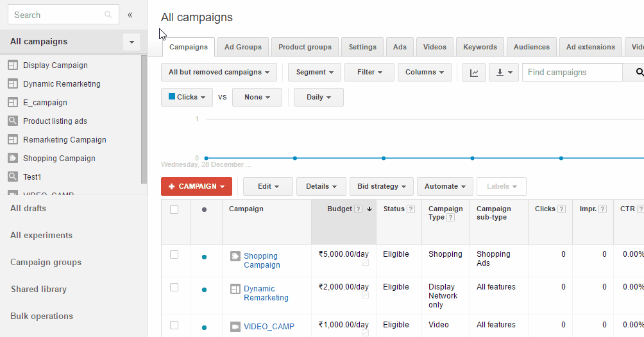Open None comparison metric dropdown

point(257,98)
